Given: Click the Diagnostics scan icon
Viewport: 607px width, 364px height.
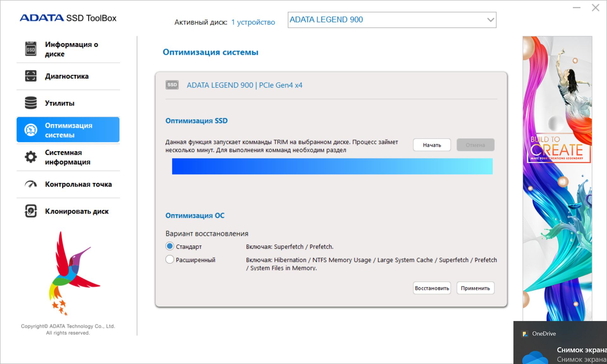Looking at the screenshot, I should tap(31, 76).
